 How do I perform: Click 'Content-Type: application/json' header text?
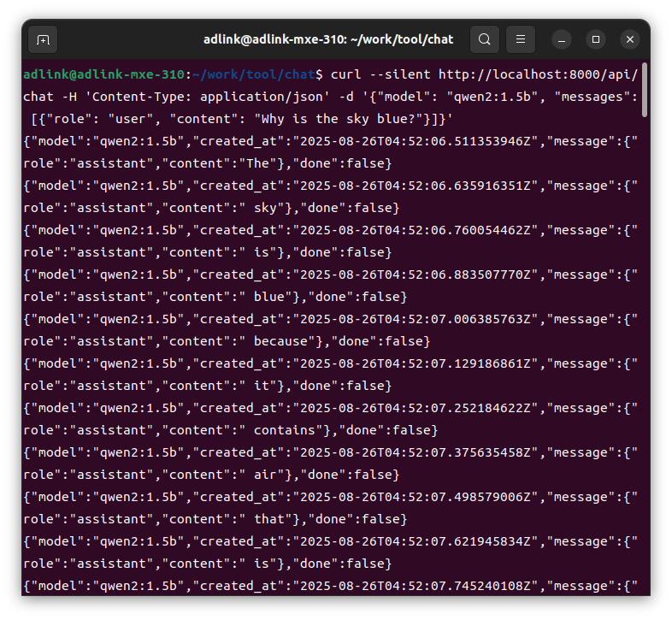tap(208, 97)
